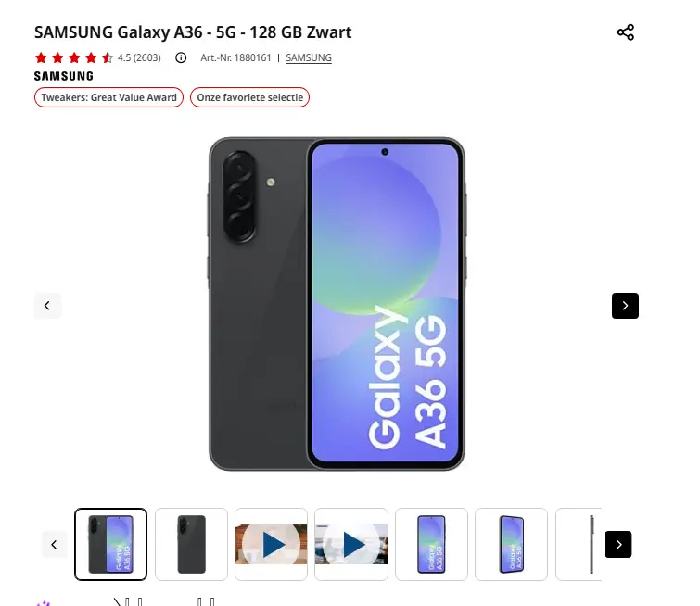
Task: Click the Samsung brand logo
Action: click(x=64, y=76)
